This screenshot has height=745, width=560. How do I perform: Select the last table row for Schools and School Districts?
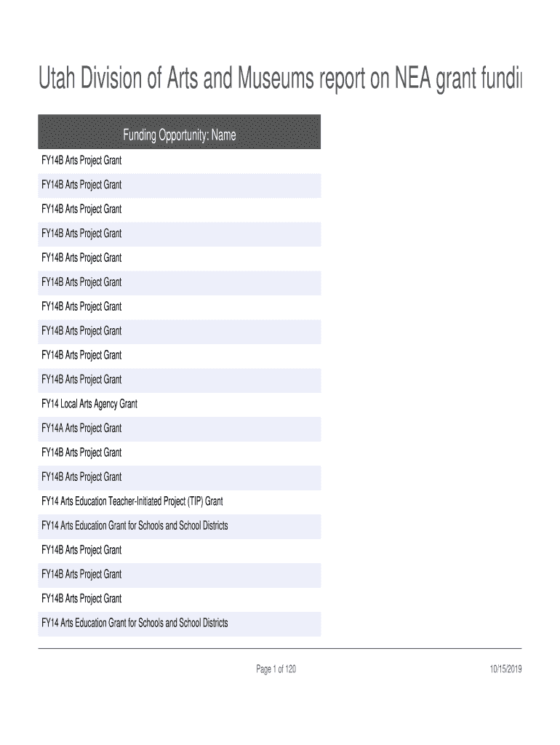[x=135, y=623]
